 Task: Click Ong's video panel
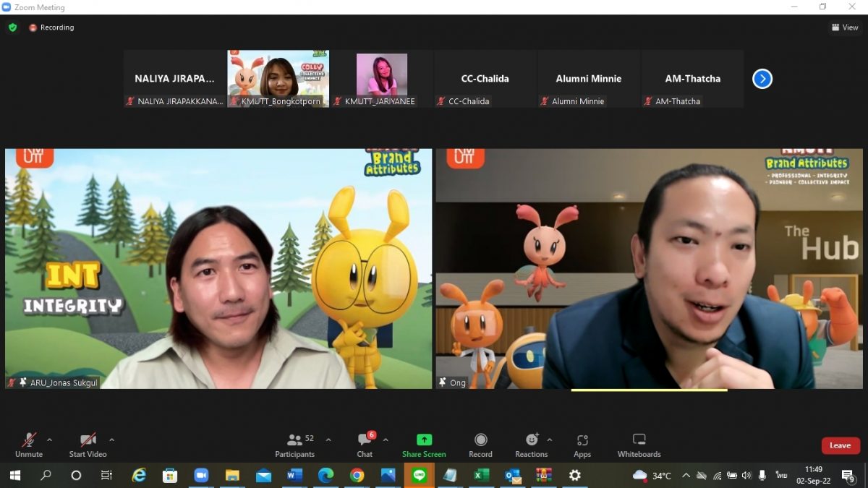649,269
